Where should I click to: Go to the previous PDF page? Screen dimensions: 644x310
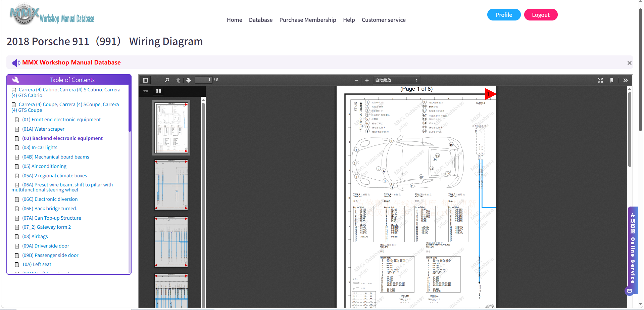[x=178, y=80]
